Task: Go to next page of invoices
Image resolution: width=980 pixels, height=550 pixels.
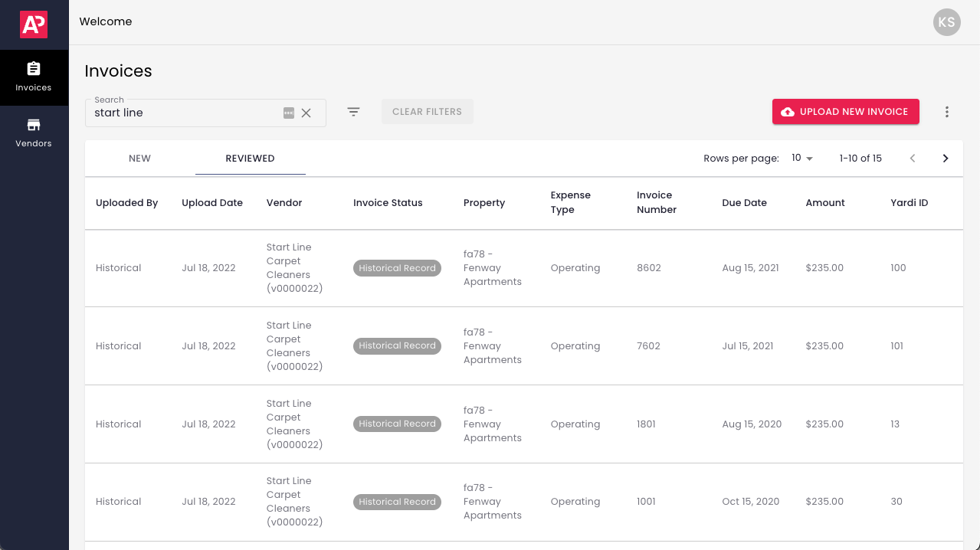Action: pos(946,159)
